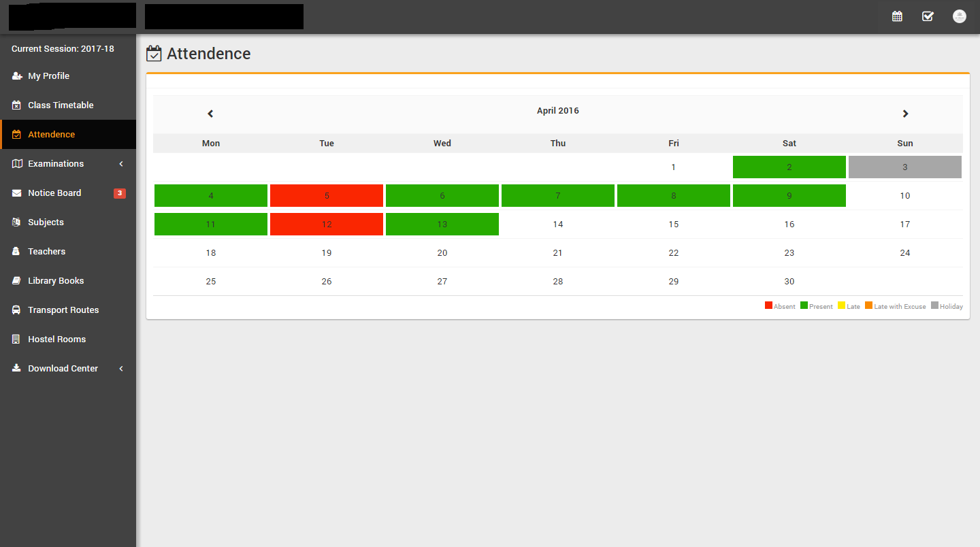This screenshot has width=980, height=547.
Task: Select the absent day April 5
Action: [x=327, y=196]
